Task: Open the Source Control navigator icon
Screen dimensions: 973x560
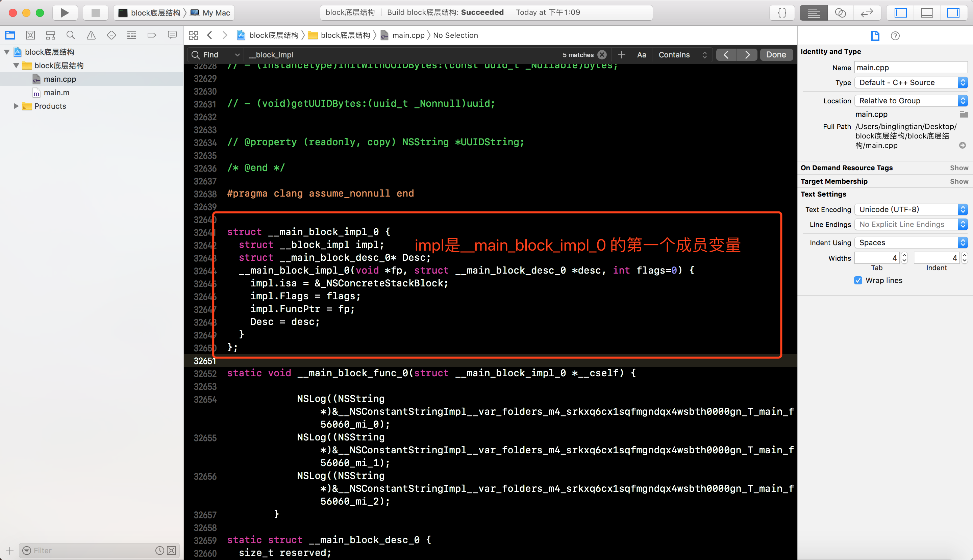Action: (x=30, y=35)
